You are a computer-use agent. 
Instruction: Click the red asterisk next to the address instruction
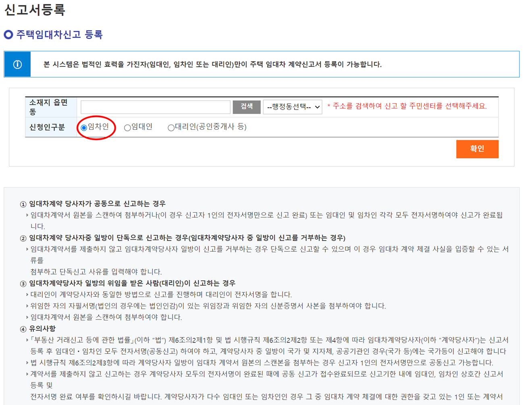(329, 106)
